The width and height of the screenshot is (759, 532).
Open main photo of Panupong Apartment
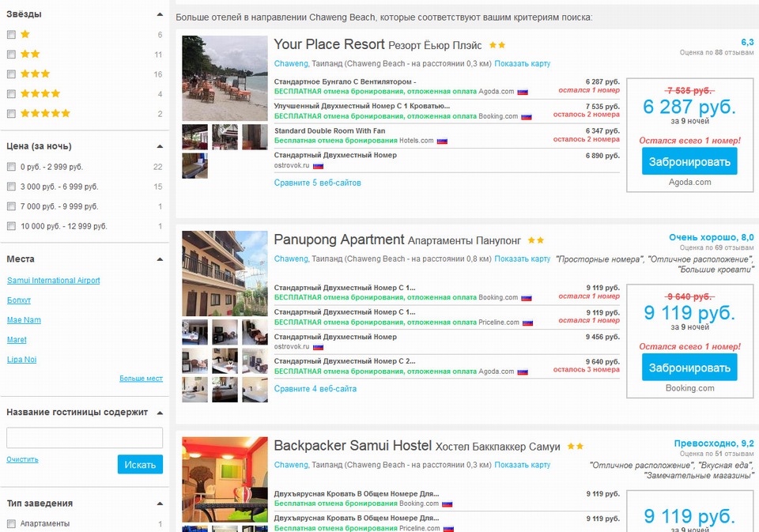click(225, 274)
